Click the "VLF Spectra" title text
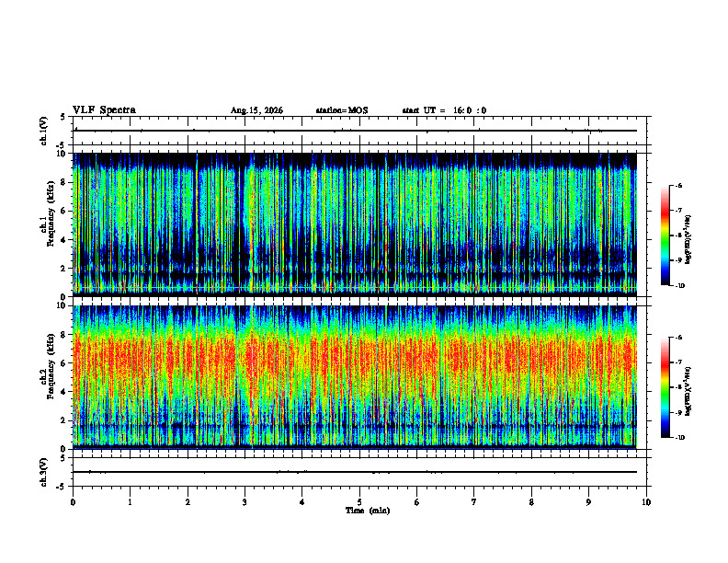728x563 pixels. 104,110
